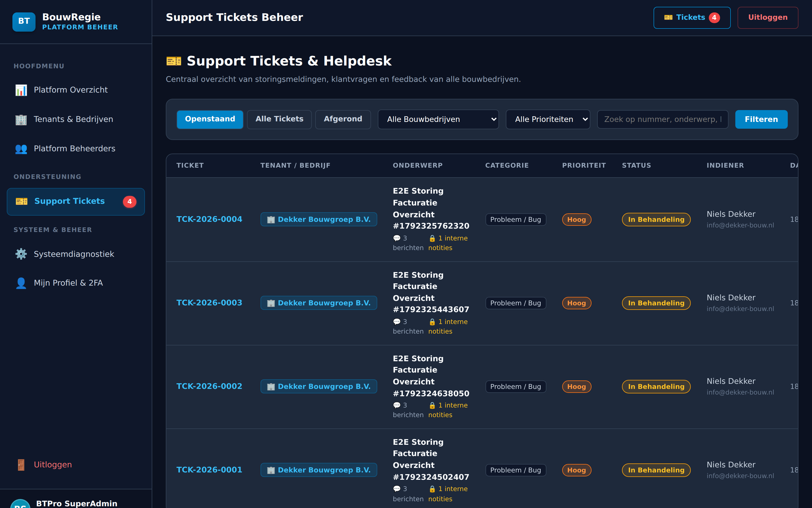Select the Openstaand filter tab

coord(210,119)
